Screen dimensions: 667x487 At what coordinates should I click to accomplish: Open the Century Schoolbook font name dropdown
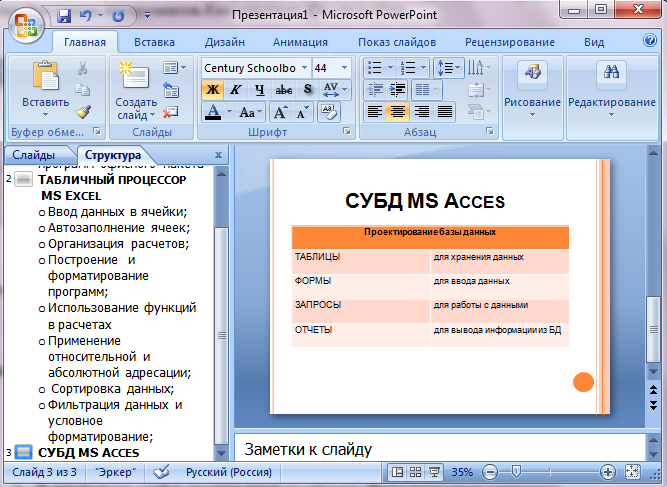pos(304,68)
